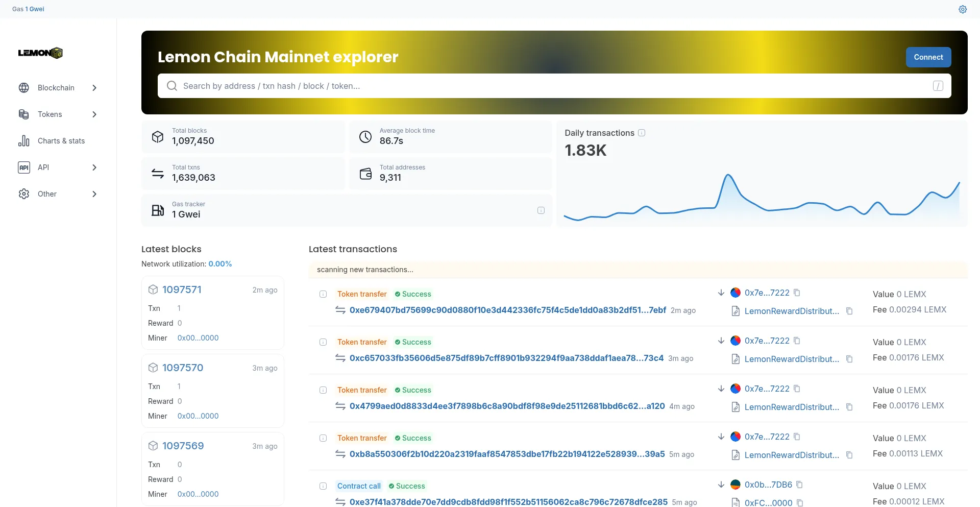Expand the Other menu chevron

94,194
